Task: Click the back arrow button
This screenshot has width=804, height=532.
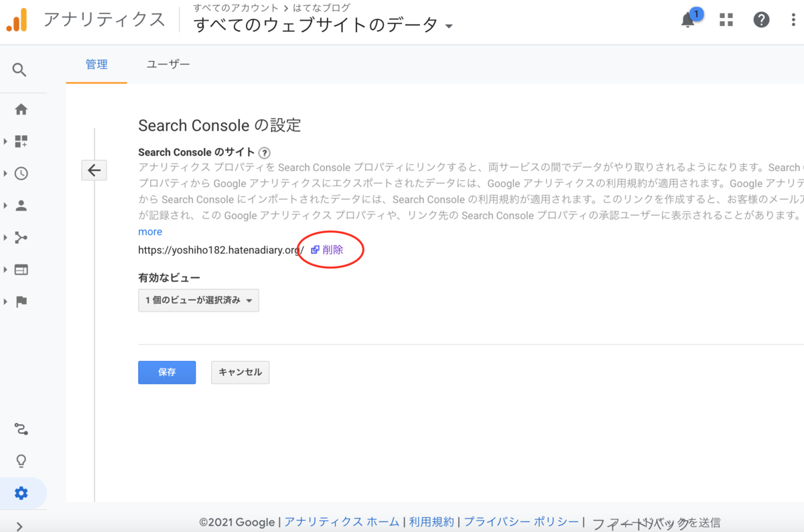Action: pyautogui.click(x=94, y=170)
